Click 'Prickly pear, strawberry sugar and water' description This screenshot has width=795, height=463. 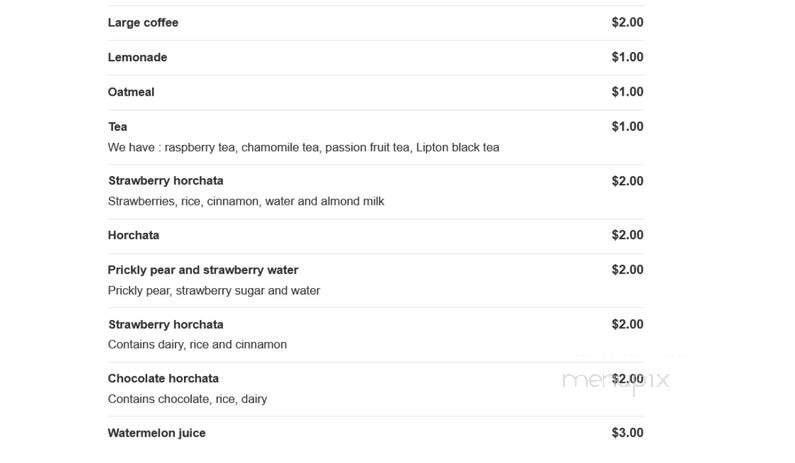(x=213, y=291)
